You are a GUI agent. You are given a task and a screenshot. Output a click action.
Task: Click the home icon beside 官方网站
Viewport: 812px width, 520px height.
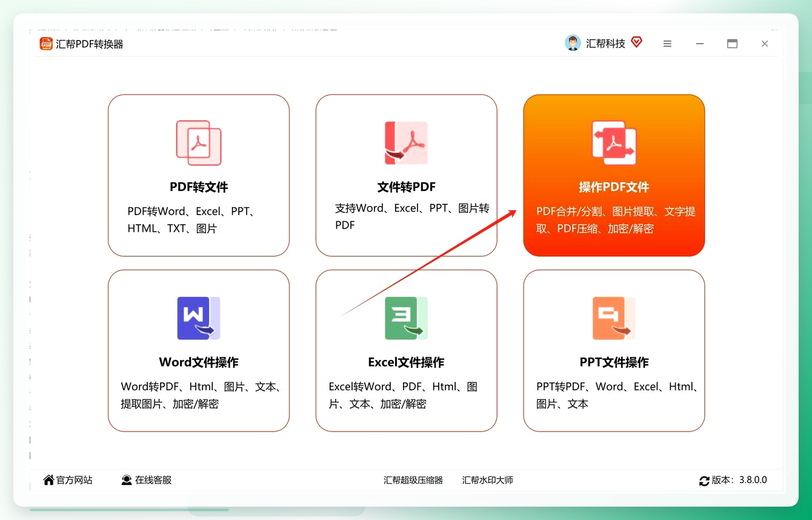coord(48,480)
